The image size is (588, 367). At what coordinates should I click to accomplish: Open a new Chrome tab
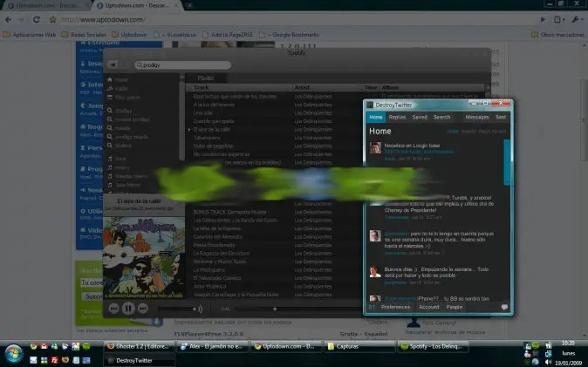point(189,5)
